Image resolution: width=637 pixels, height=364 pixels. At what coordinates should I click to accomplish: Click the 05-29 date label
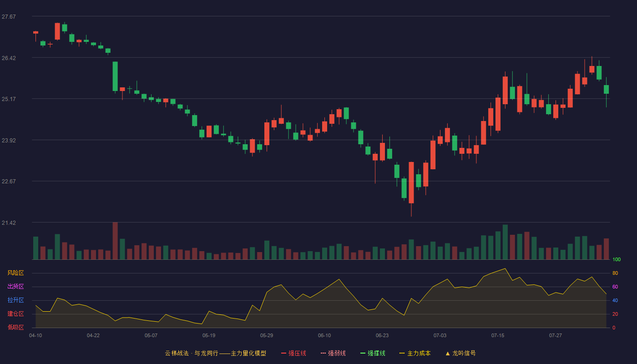pos(267,335)
